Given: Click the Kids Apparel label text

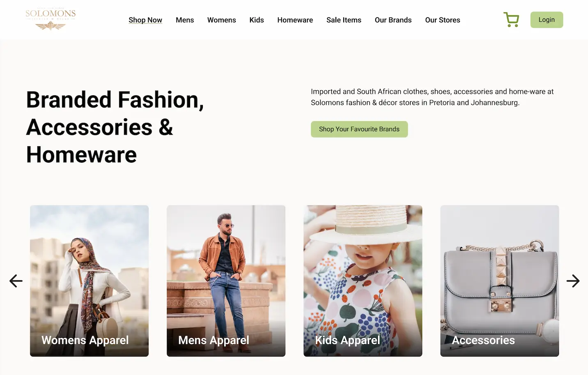Looking at the screenshot, I should click(x=347, y=340).
